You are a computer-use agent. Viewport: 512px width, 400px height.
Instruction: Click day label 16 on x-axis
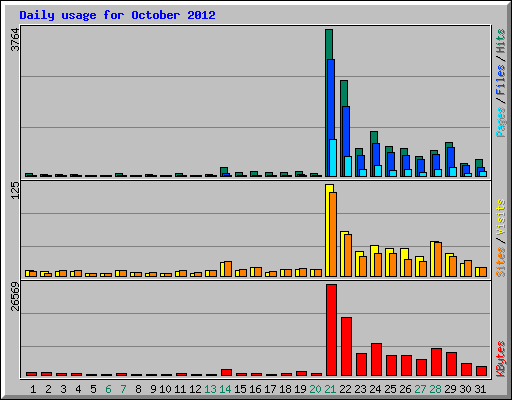click(x=255, y=389)
